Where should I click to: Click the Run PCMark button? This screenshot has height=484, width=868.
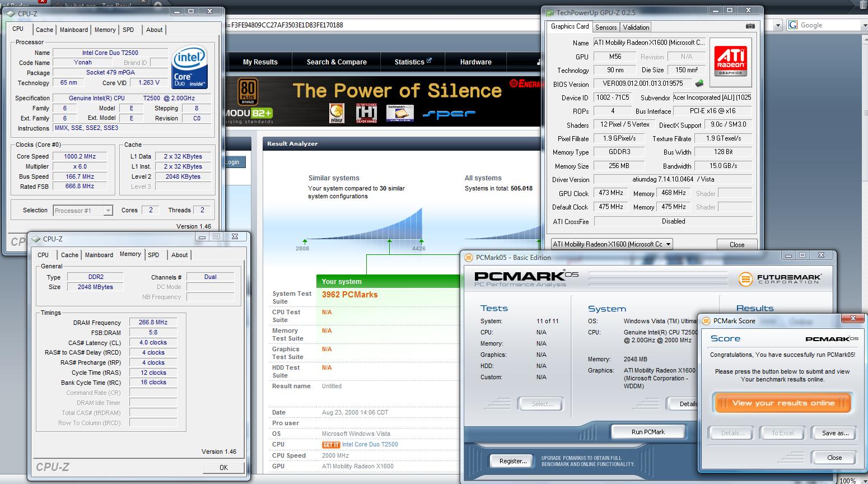point(648,432)
